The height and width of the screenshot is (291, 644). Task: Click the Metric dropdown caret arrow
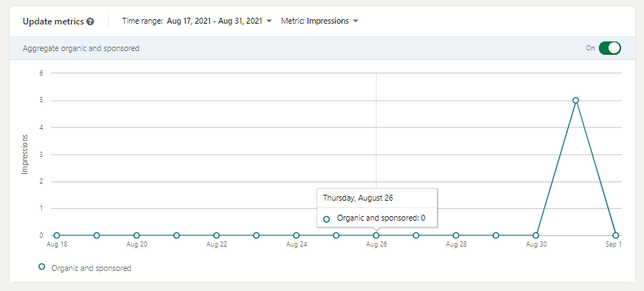pyautogui.click(x=355, y=21)
